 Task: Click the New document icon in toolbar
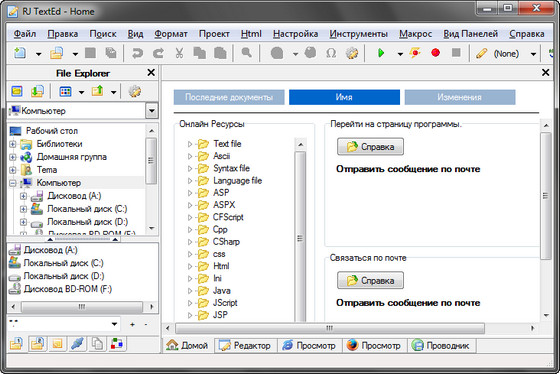[x=20, y=53]
